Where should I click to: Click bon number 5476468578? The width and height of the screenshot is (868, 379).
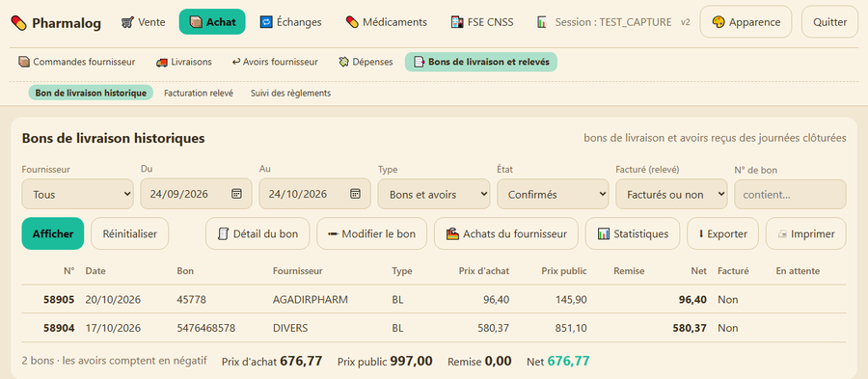206,328
